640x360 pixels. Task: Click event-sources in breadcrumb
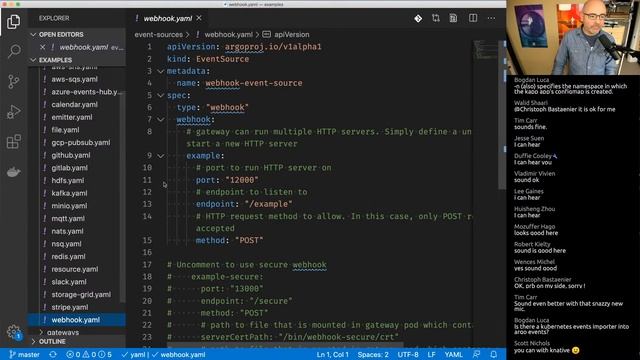158,35
